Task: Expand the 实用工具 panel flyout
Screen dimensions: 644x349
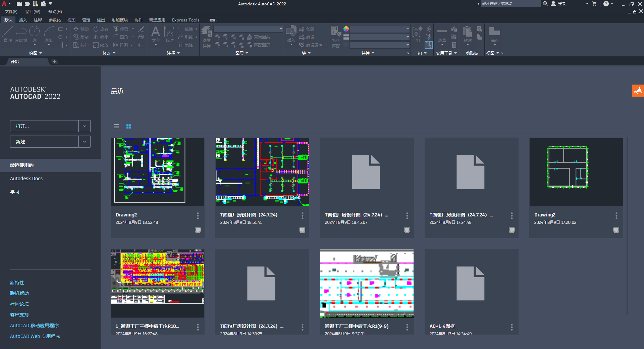Action: [446, 53]
